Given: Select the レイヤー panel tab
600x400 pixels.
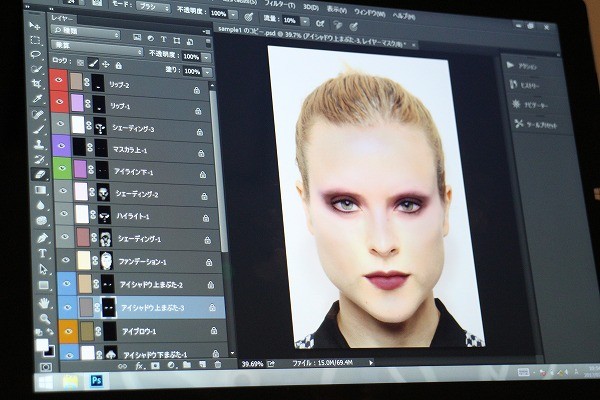Looking at the screenshot, I should click(62, 18).
